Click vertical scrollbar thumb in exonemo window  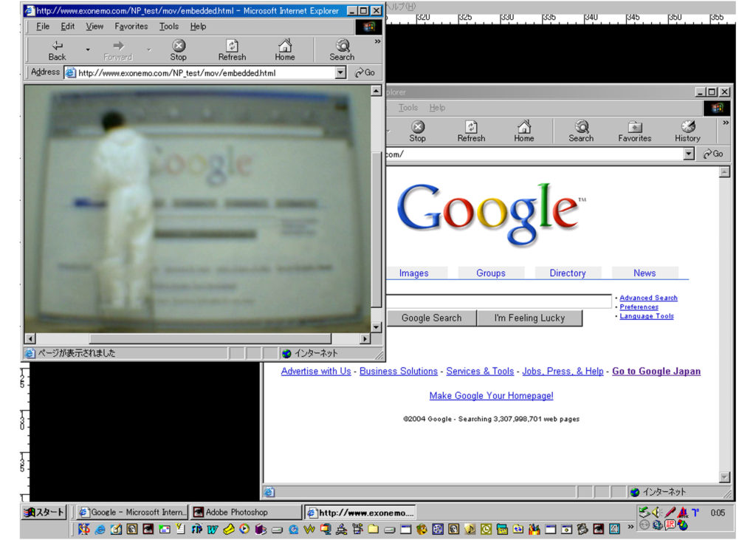(x=377, y=229)
